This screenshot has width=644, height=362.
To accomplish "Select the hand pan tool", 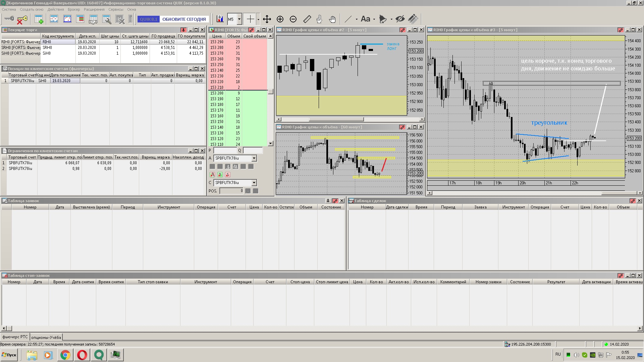I will (332, 19).
